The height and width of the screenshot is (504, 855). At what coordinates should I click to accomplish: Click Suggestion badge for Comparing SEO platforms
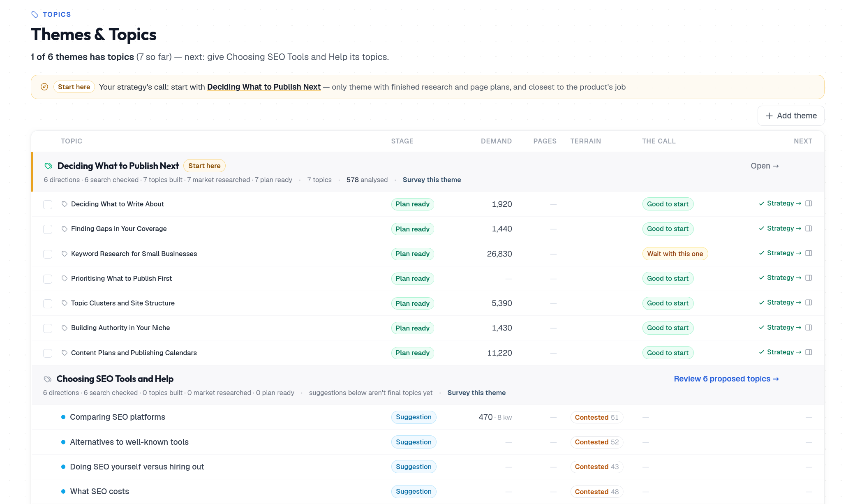[414, 417]
